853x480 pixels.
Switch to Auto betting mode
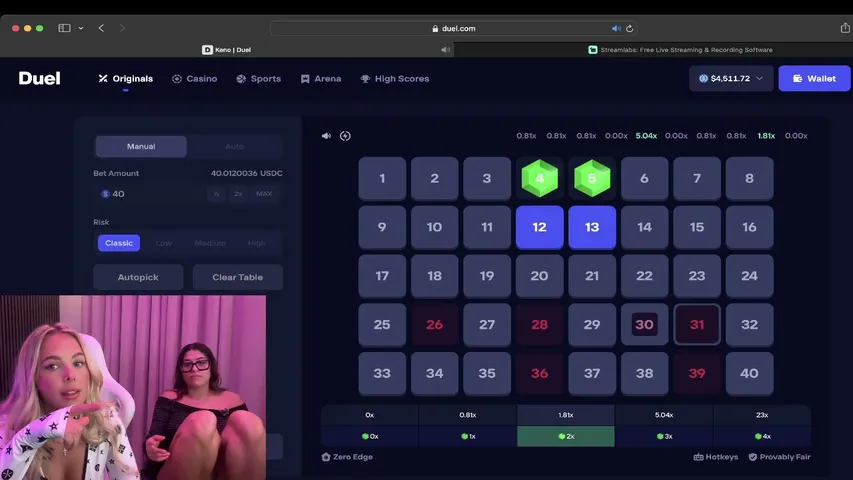(234, 146)
